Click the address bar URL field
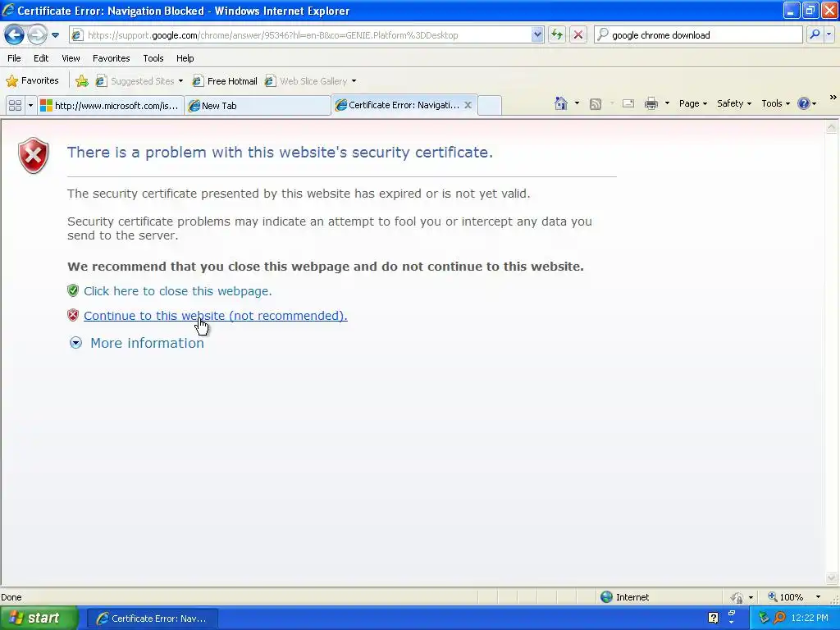Image resolution: width=840 pixels, height=630 pixels. (x=307, y=35)
